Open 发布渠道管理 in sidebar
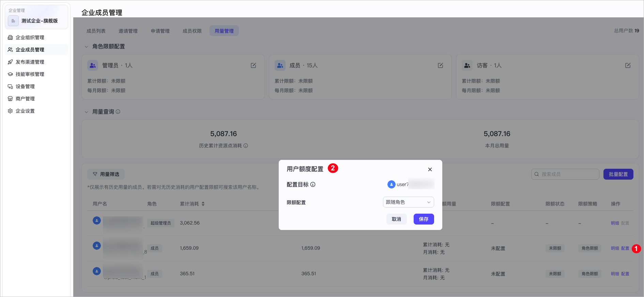This screenshot has height=297, width=644. [30, 62]
